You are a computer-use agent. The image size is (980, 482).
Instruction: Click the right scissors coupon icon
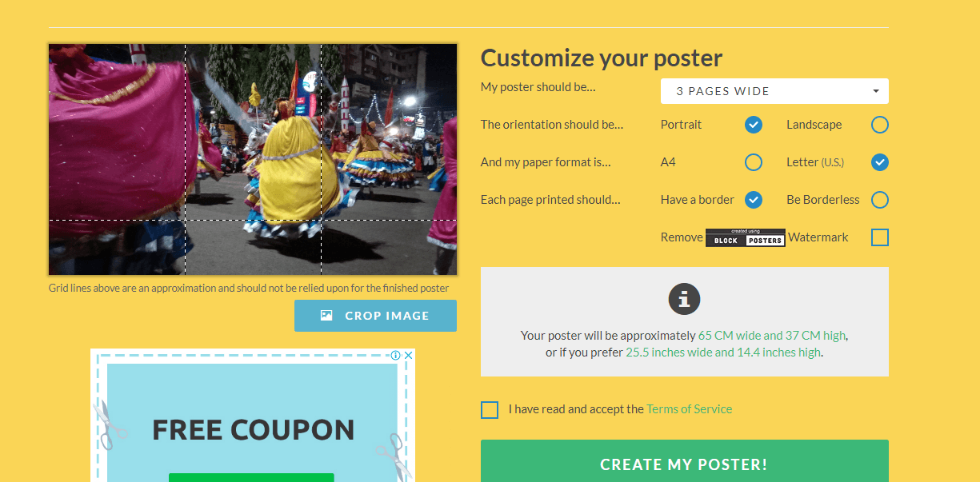394,456
